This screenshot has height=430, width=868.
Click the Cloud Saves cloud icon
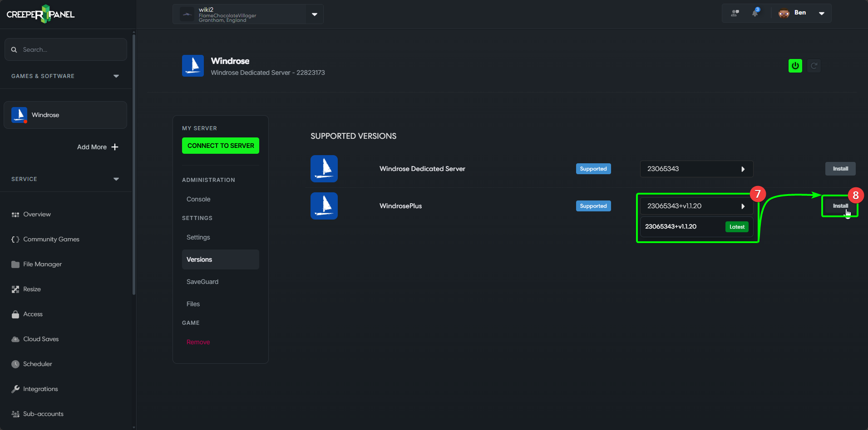click(x=15, y=339)
